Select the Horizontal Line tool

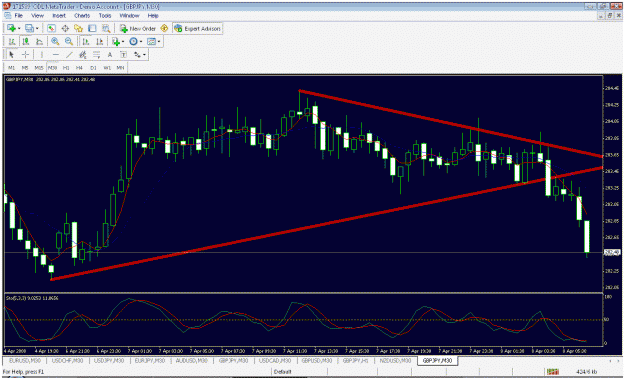pos(56,55)
